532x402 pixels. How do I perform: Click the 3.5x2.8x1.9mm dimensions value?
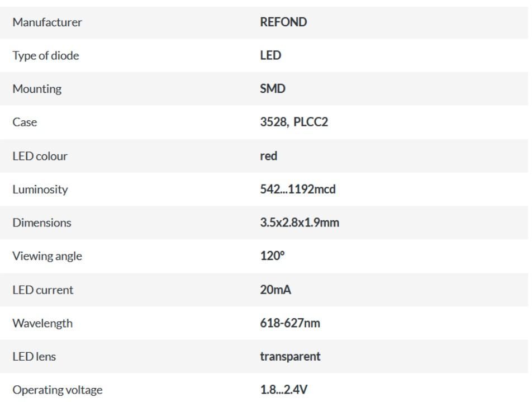300,223
